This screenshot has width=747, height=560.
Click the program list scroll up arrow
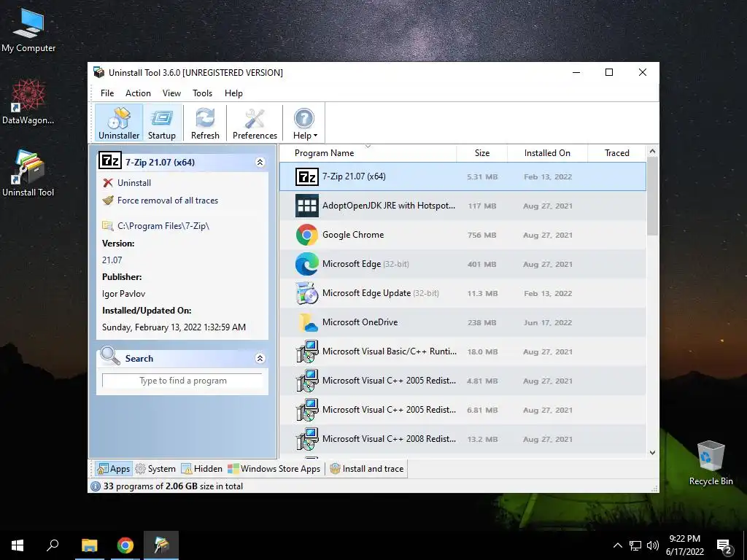652,152
